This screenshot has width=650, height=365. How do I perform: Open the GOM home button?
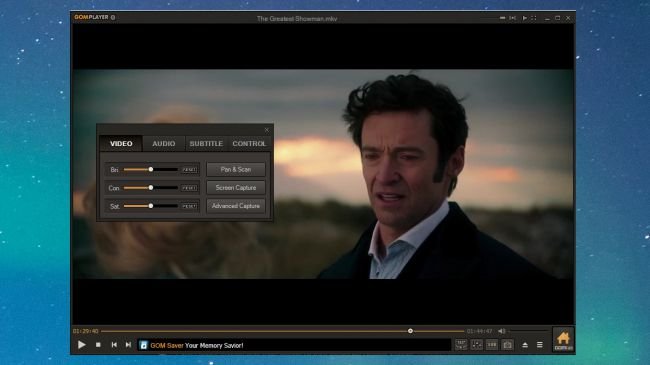coord(563,339)
